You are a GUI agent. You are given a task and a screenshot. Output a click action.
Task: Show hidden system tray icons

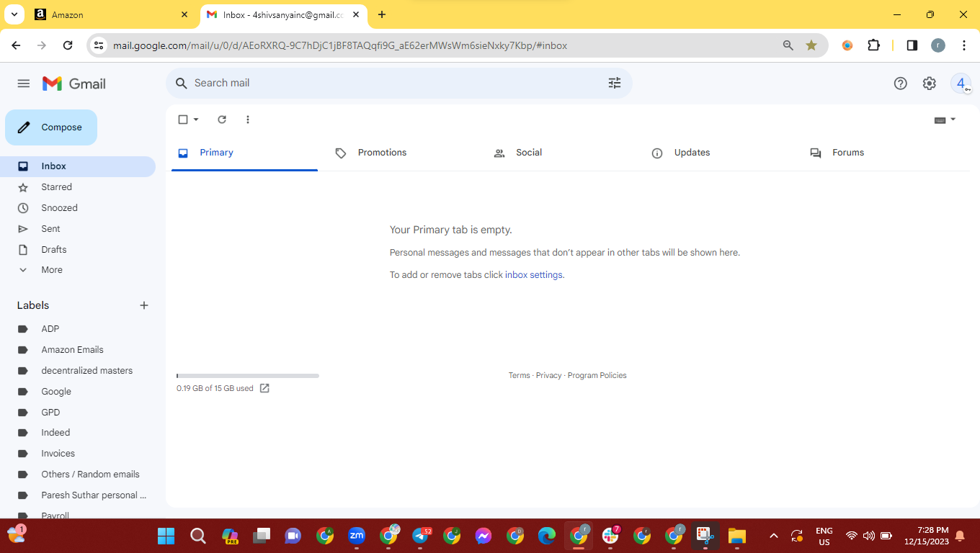point(774,536)
